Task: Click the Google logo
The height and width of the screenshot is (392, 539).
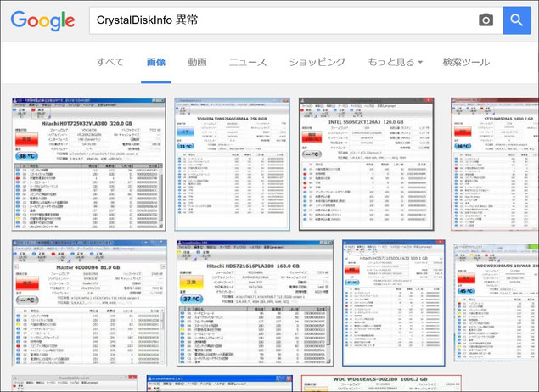Action: (42, 20)
